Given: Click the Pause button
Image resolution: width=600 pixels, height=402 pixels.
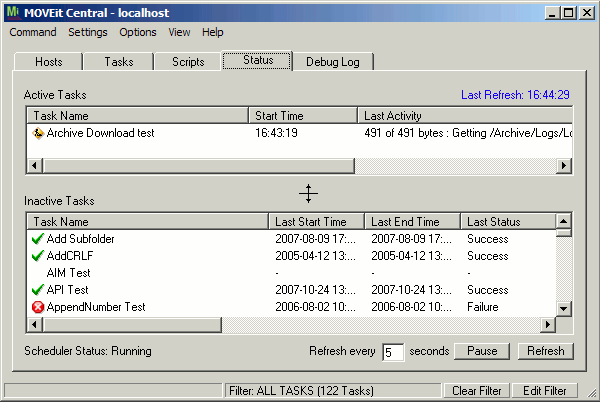Looking at the screenshot, I should 482,351.
